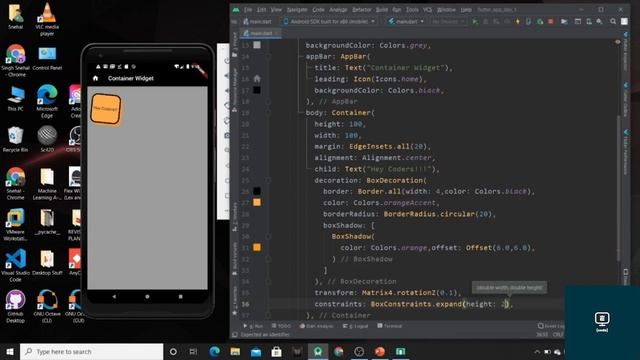
Task: Tap the orange Hey Coders container in emulator
Action: tap(106, 109)
